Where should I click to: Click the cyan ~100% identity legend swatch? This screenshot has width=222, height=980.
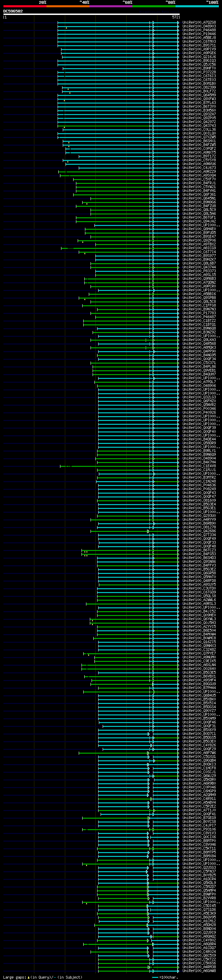pyautogui.click(x=197, y=6)
